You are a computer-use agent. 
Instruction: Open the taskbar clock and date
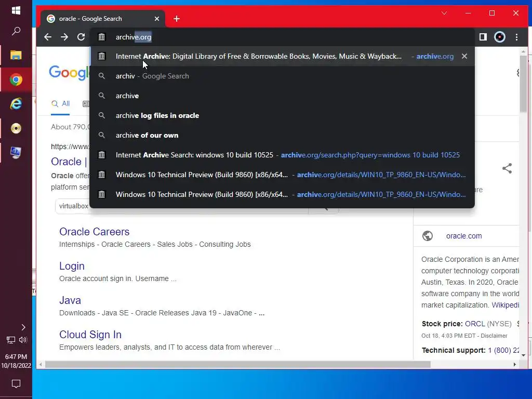(x=16, y=361)
